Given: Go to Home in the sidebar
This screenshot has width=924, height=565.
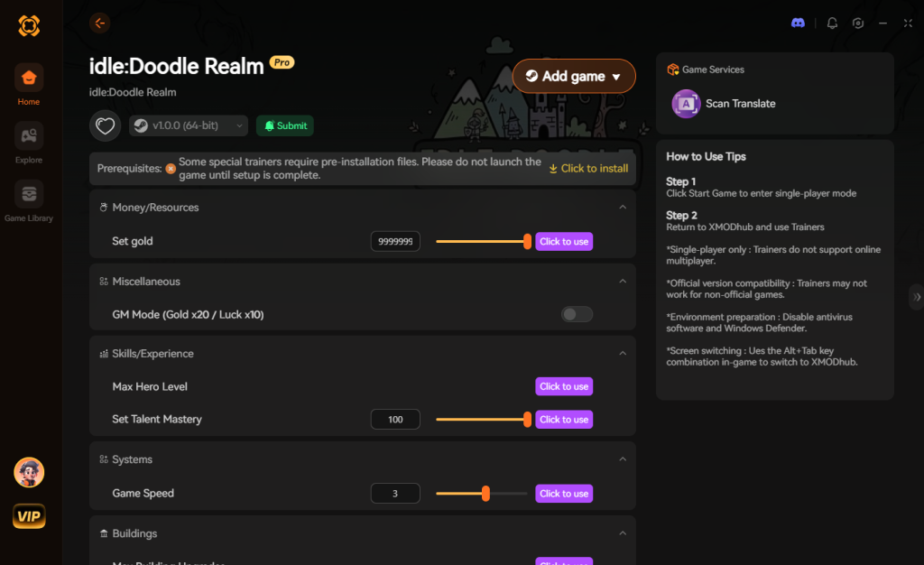Looking at the screenshot, I should (x=29, y=85).
